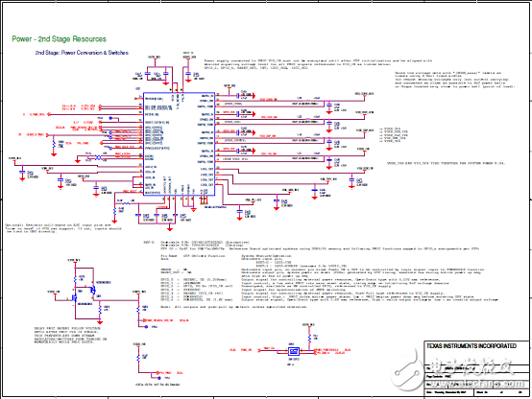Click the 'TEXAS INSTRUMENTS INCORPORATED' title block text
Viewport: 532px width, 399px height.
point(472,346)
